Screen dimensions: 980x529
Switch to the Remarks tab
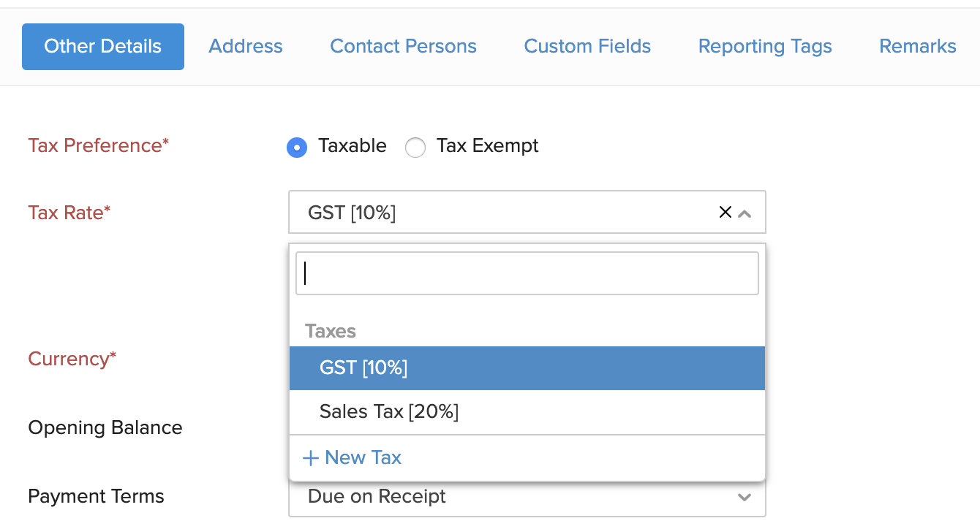pos(917,46)
